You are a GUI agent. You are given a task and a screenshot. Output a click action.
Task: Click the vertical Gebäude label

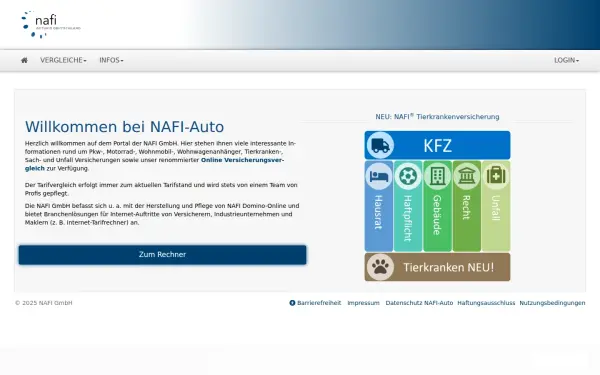437,215
